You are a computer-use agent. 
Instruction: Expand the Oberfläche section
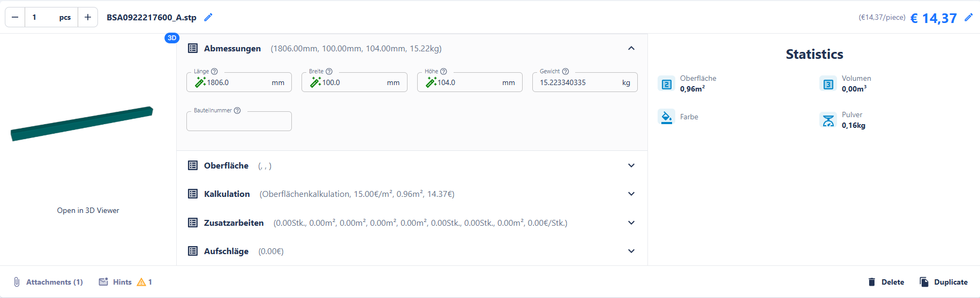631,165
